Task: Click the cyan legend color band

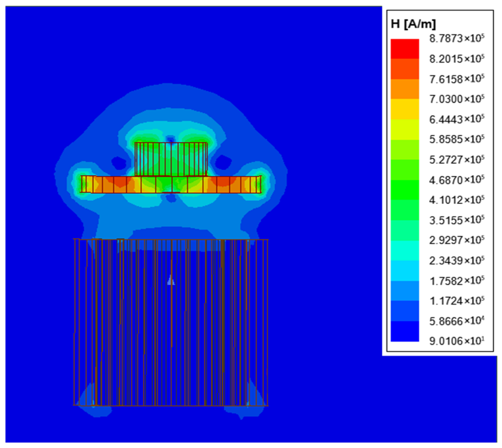Action: (x=405, y=250)
